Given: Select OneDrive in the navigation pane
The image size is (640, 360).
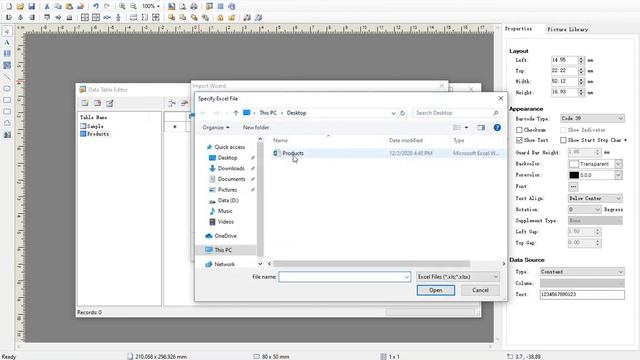Looking at the screenshot, I should point(225,236).
